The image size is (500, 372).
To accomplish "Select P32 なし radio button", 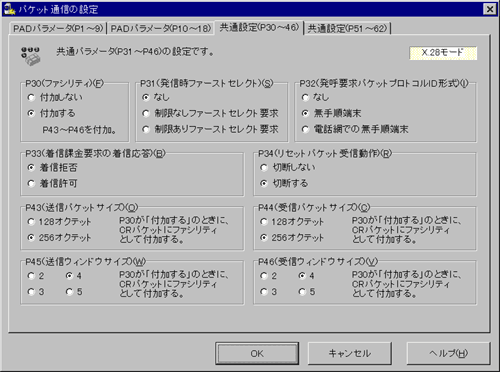I will click(x=315, y=97).
